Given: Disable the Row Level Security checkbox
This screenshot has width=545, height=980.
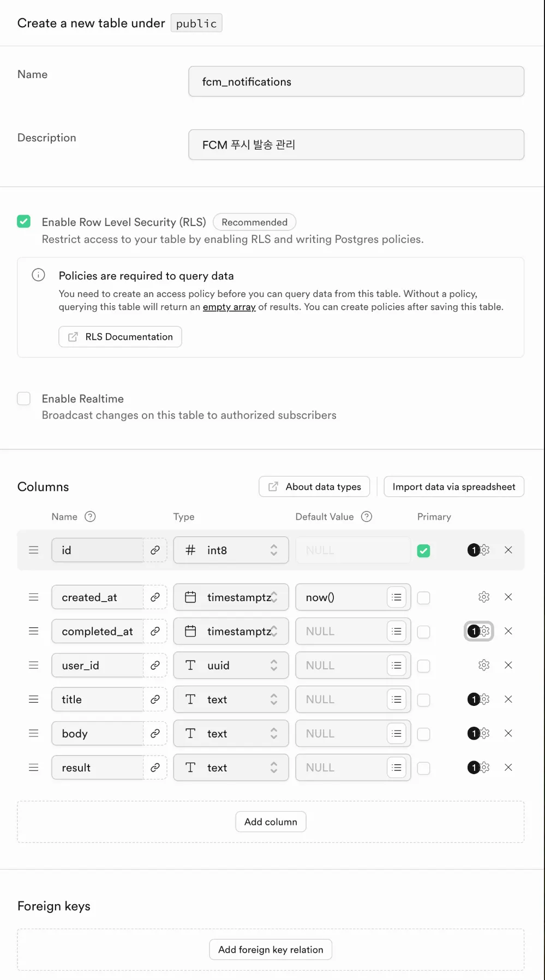Looking at the screenshot, I should pos(24,222).
